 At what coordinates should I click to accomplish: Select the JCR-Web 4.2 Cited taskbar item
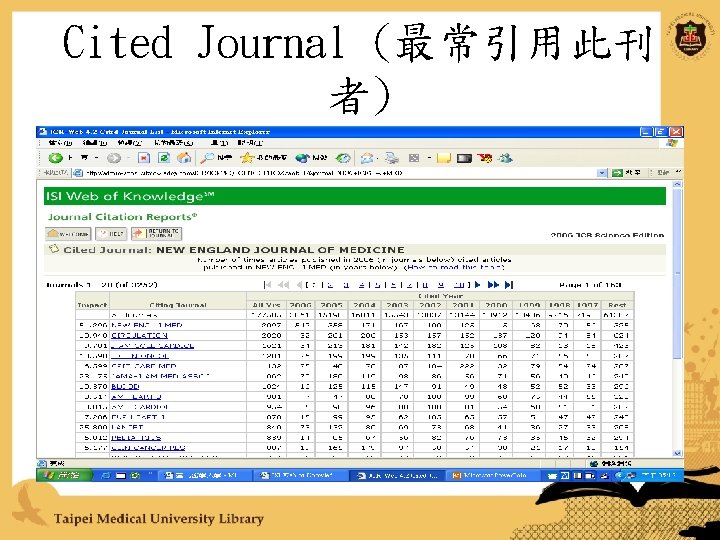(397, 475)
